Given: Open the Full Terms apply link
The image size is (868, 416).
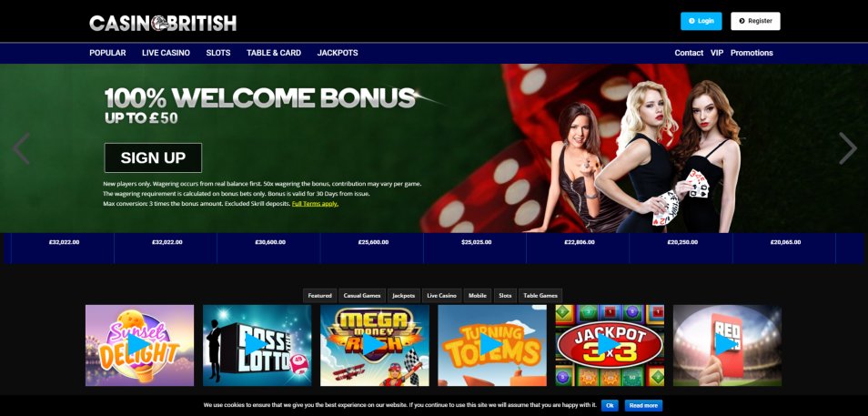Looking at the screenshot, I should 315,204.
